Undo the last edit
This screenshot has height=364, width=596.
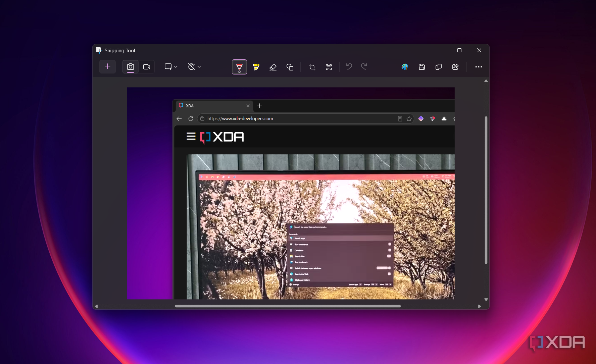pyautogui.click(x=349, y=67)
